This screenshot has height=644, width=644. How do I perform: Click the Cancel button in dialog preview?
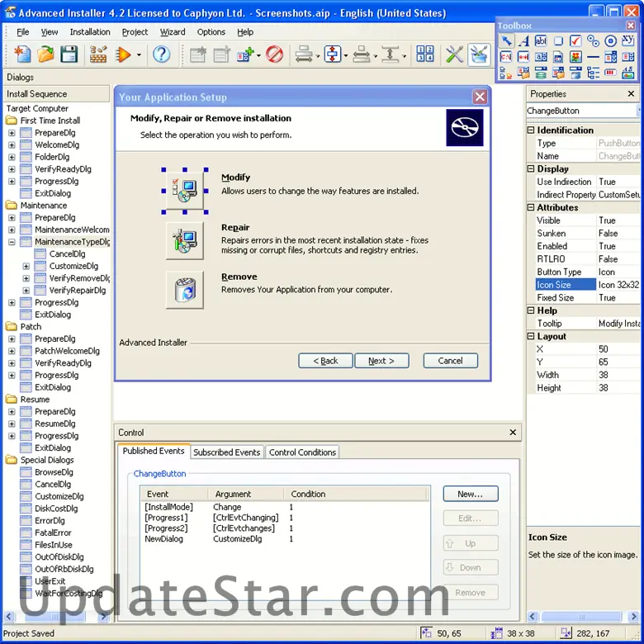451,361
